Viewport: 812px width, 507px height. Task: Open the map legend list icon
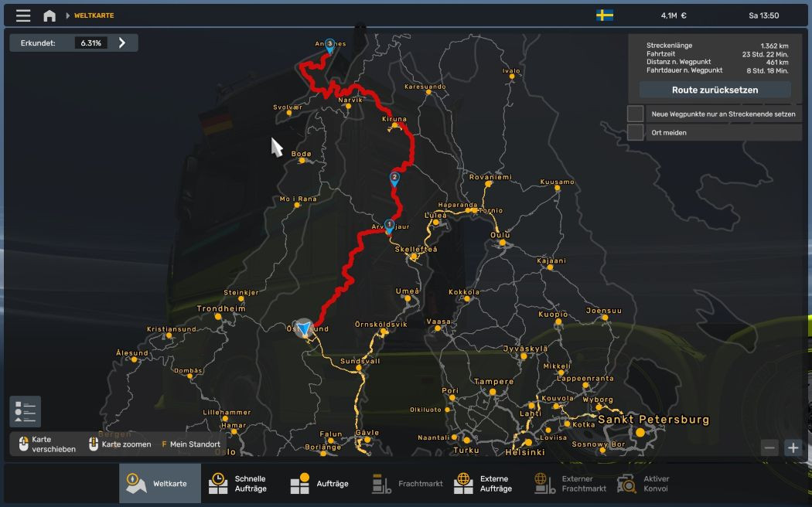click(26, 412)
